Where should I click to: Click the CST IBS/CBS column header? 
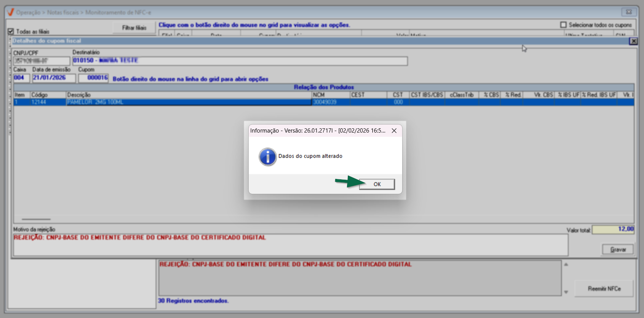click(427, 95)
